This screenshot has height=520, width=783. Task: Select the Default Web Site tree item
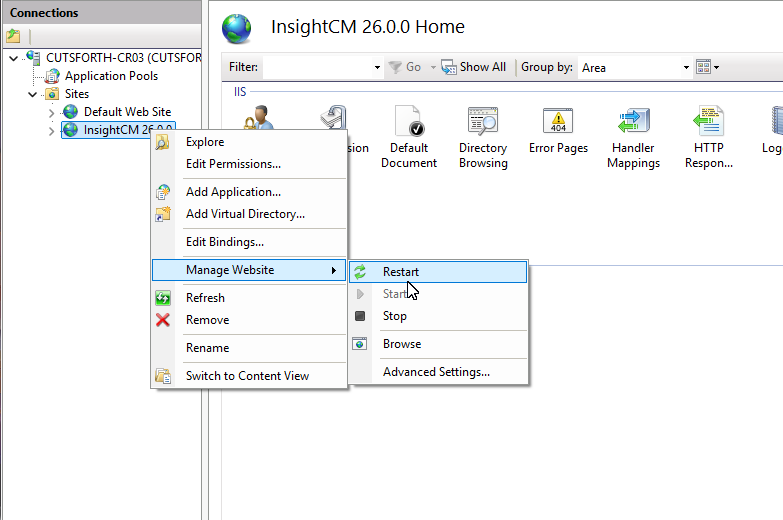point(127,112)
